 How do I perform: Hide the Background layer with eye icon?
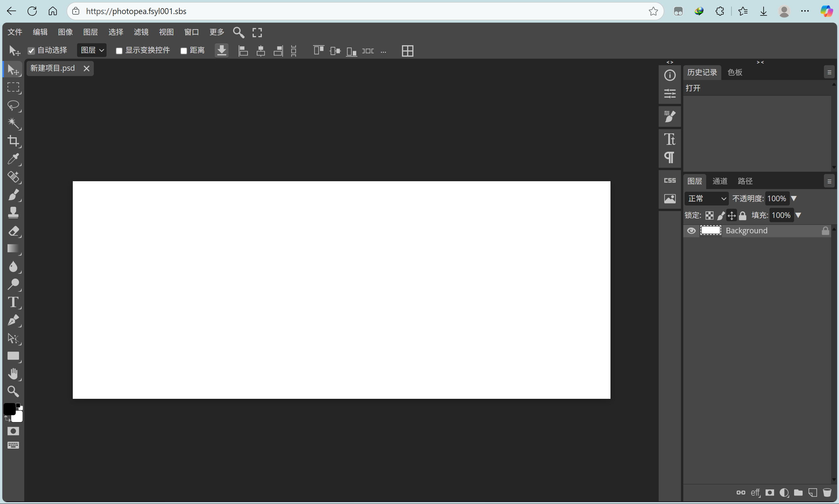pyautogui.click(x=691, y=231)
